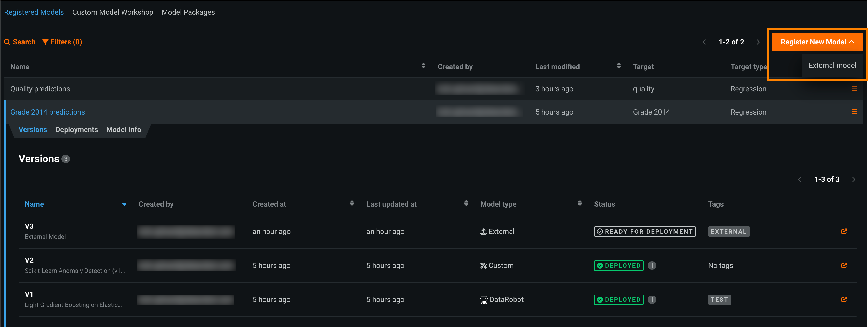868x327 pixels.
Task: Go to previous page of versions list
Action: pos(800,179)
